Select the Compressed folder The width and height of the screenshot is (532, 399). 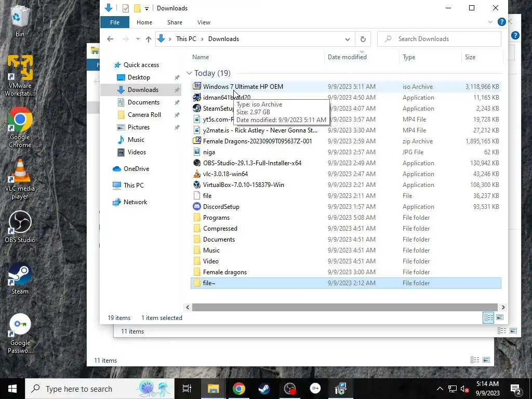pyautogui.click(x=345, y=229)
